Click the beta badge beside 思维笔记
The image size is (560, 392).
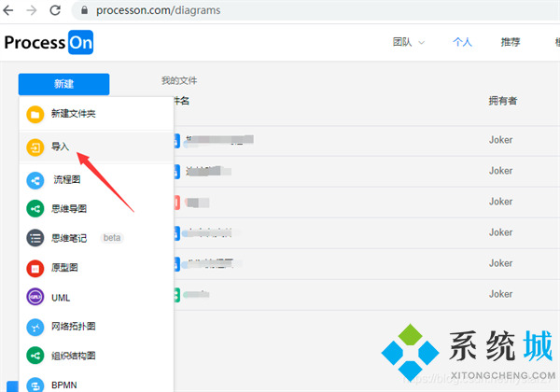(x=112, y=238)
